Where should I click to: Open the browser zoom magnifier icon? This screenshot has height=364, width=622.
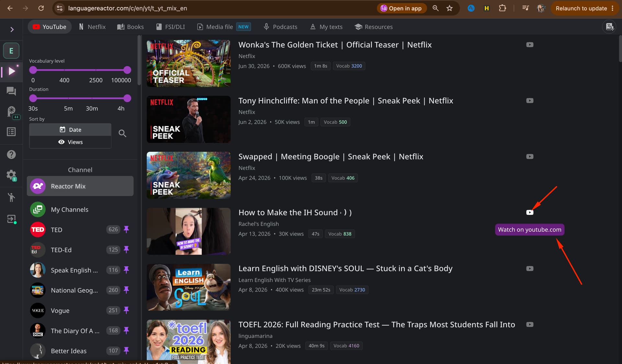click(435, 8)
